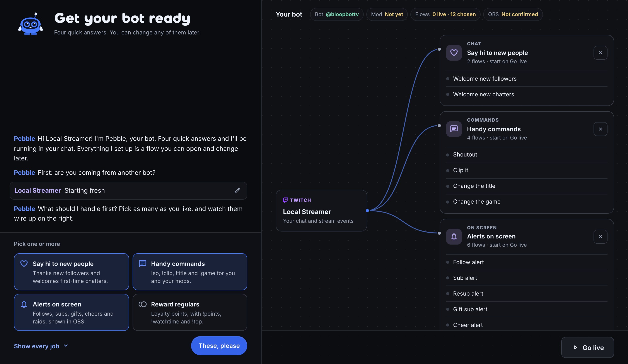
Task: Open 'Gift sub alert' flow
Action: 526,310
